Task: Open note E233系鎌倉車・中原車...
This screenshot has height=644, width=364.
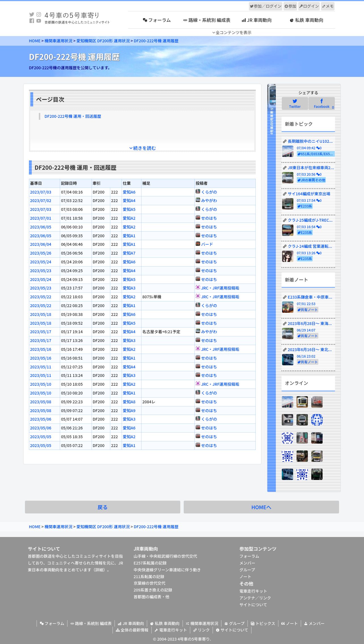Action: coord(310,297)
